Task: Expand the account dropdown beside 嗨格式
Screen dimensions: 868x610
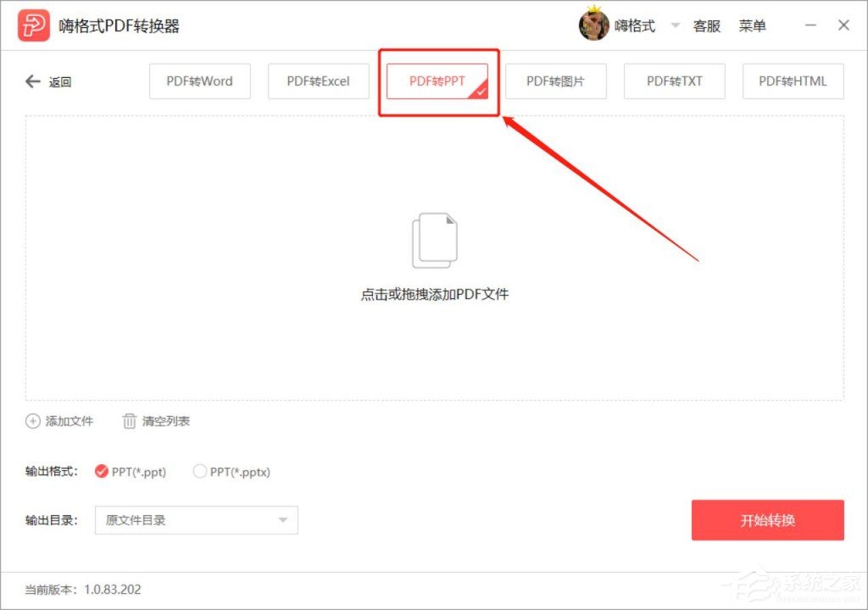Action: point(675,25)
